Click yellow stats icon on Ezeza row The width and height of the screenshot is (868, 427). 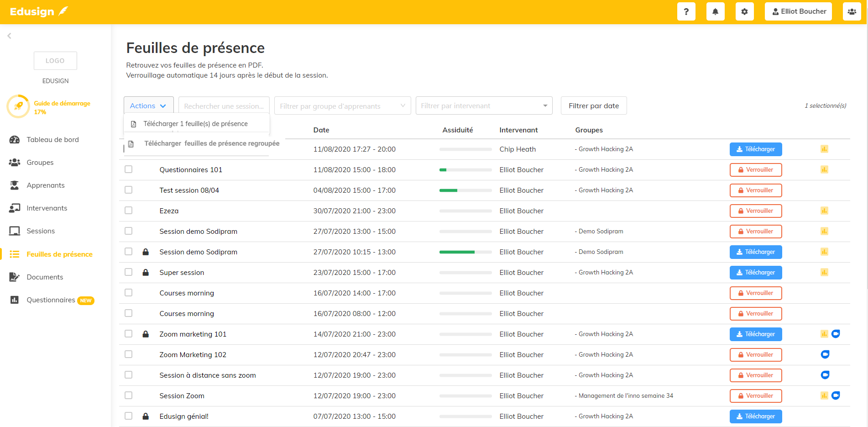(x=824, y=211)
